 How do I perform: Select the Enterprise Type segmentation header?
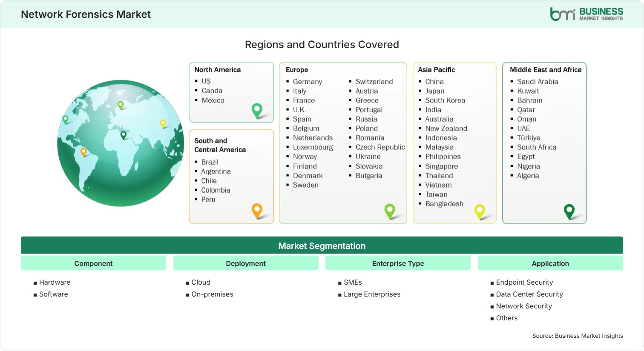tap(398, 263)
